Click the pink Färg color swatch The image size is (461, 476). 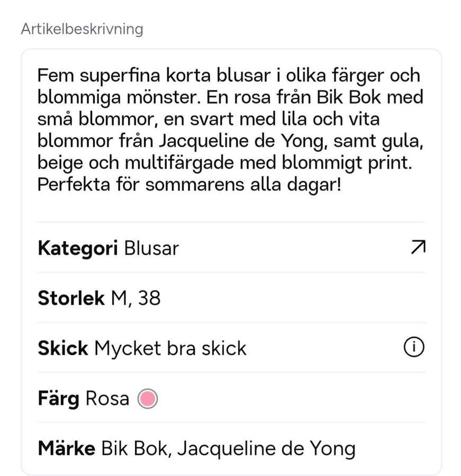(147, 398)
